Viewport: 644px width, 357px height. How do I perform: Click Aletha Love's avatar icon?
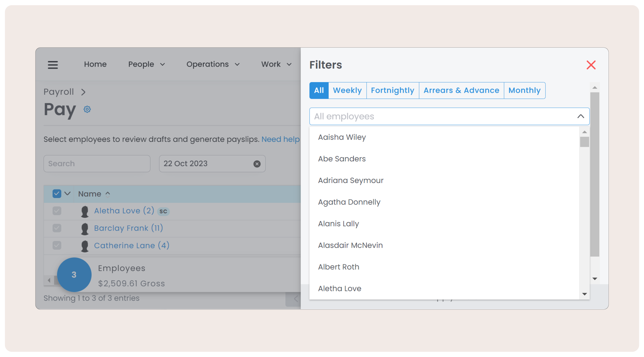[85, 211]
